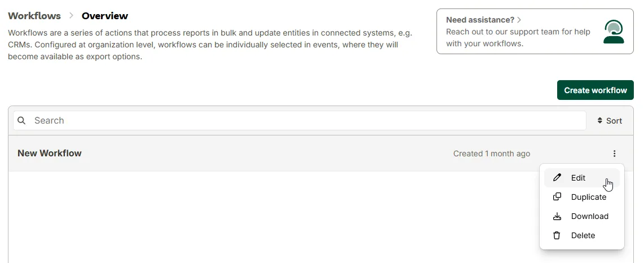The image size is (644, 263).
Task: Choose Download in the workflow menu
Action: tap(581, 217)
